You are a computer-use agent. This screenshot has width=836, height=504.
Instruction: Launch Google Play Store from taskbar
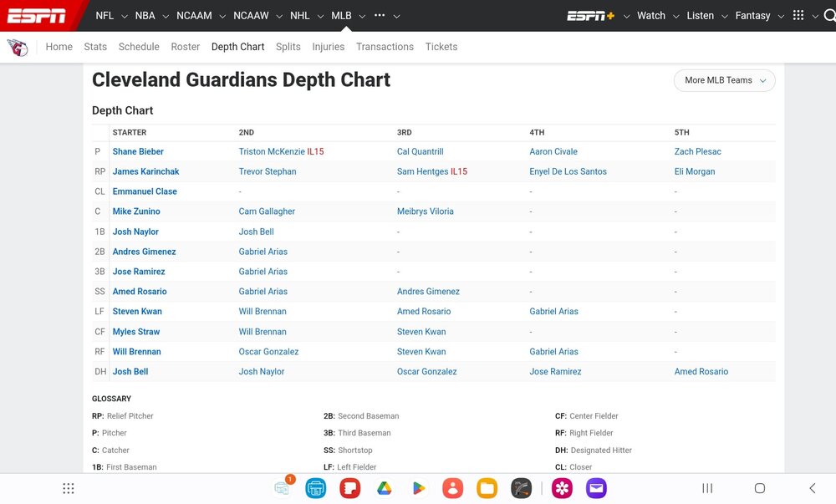tap(419, 489)
